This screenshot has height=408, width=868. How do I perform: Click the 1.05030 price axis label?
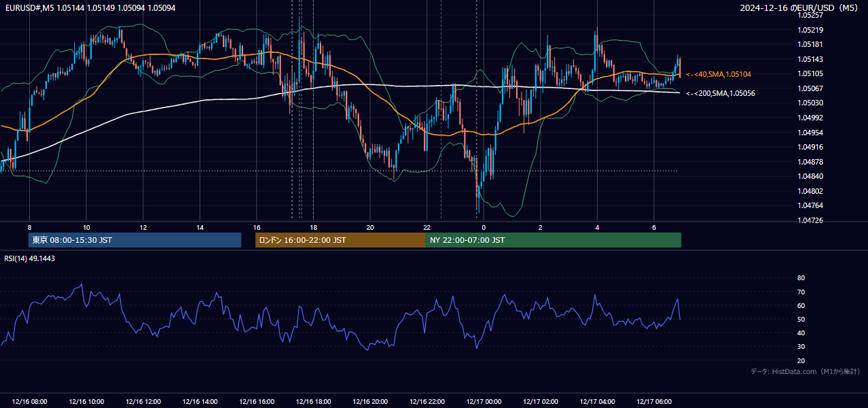point(810,103)
